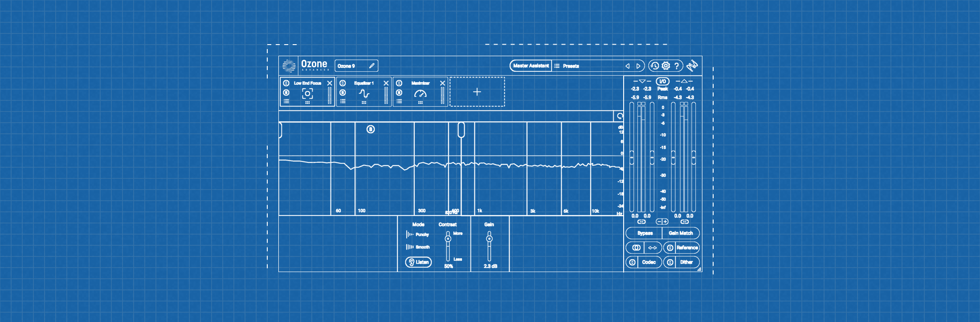Viewport: 980px width, 322px height.
Task: Click Bypass button
Action: click(x=644, y=233)
